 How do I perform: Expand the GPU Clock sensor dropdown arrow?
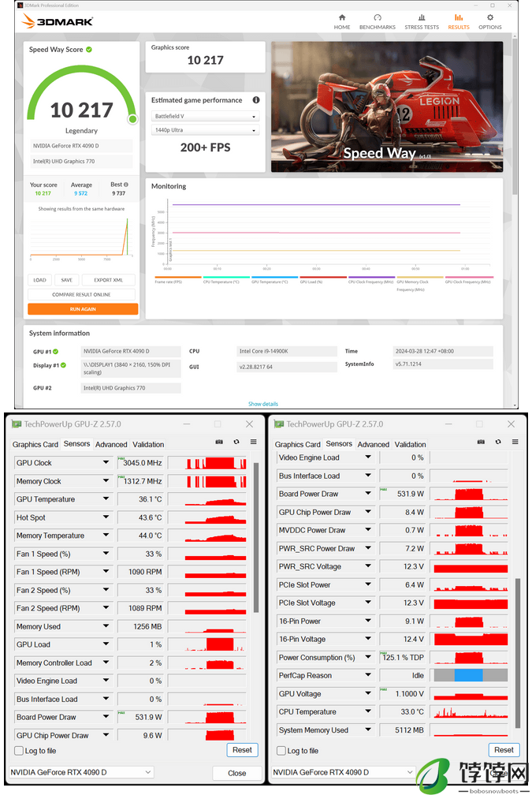point(106,462)
